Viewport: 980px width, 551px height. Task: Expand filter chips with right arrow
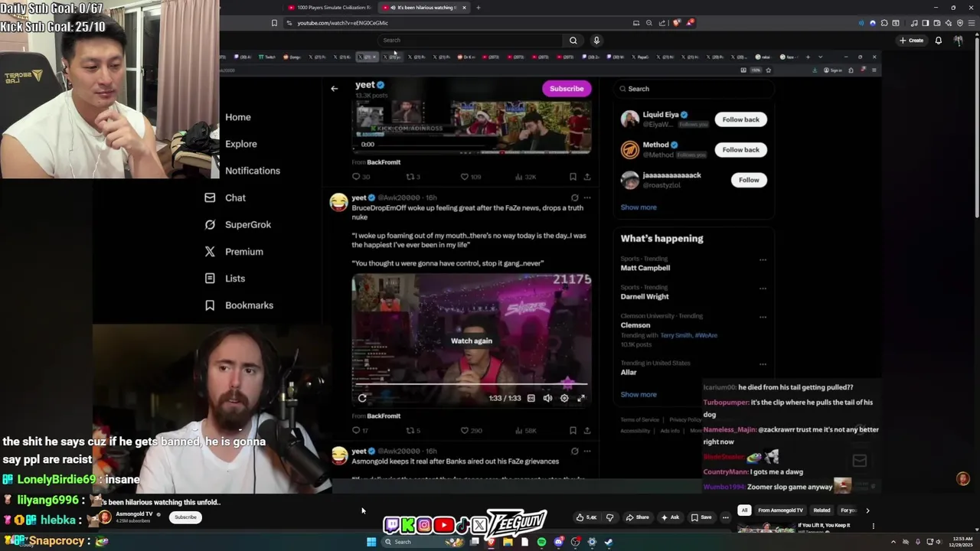(867, 510)
